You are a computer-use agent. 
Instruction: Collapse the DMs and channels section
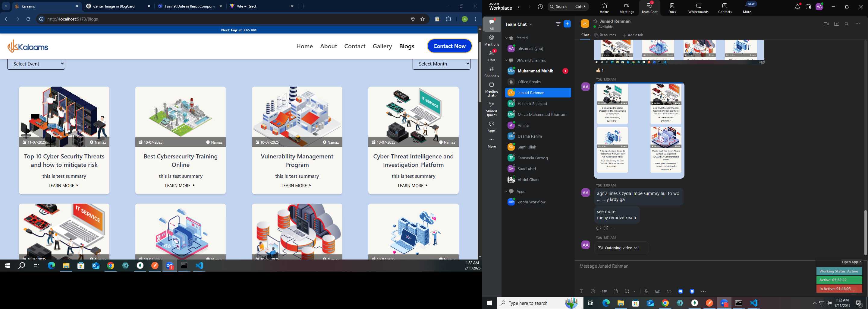click(x=506, y=60)
